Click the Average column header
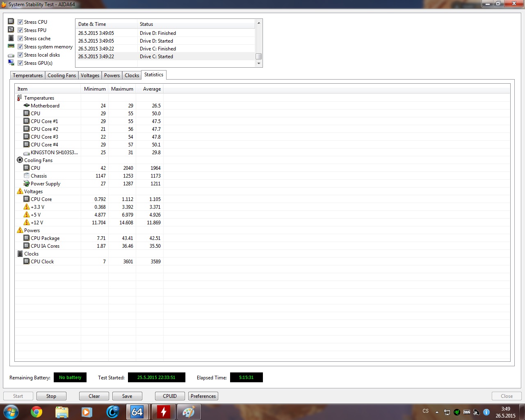Viewport: 525px width, 420px height. 150,89
